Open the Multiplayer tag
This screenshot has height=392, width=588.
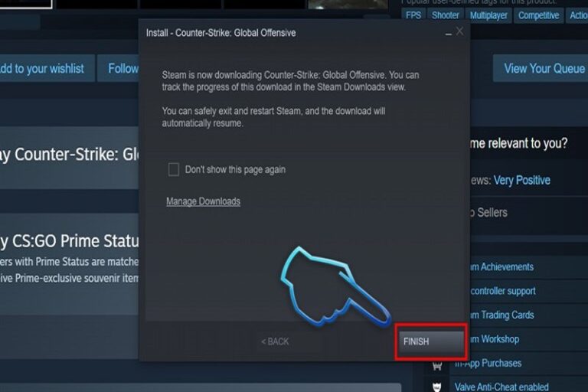[488, 15]
